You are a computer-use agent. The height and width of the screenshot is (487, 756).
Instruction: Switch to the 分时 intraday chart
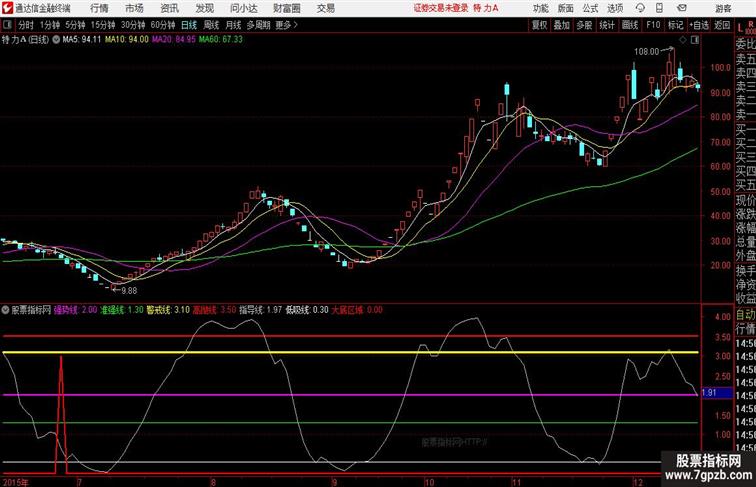26,25
